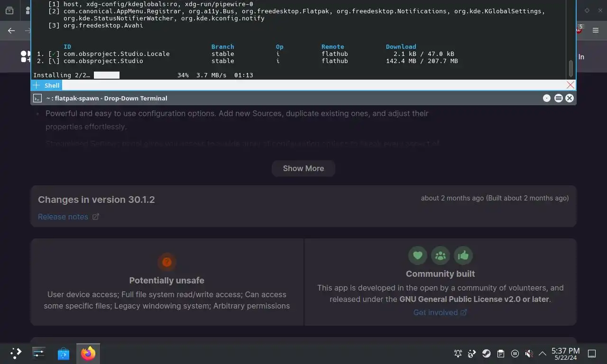Viewport: 607px width, 364px height.
Task: Add a new terminal tab with plus
Action: [37, 85]
